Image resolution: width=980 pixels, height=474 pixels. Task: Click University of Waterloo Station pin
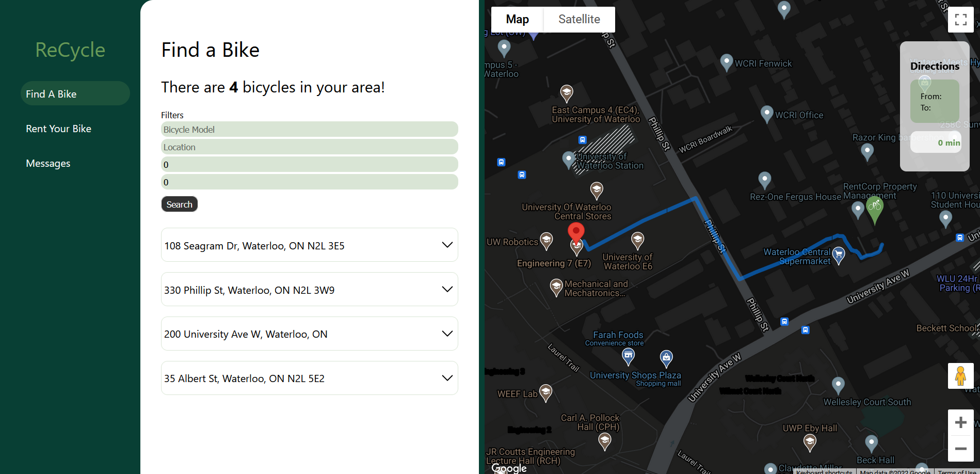pos(568,160)
